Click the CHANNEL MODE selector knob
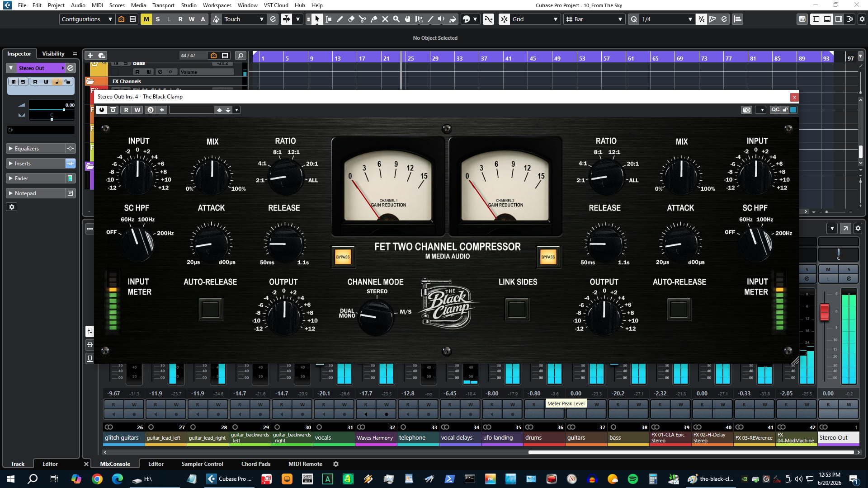 [376, 316]
